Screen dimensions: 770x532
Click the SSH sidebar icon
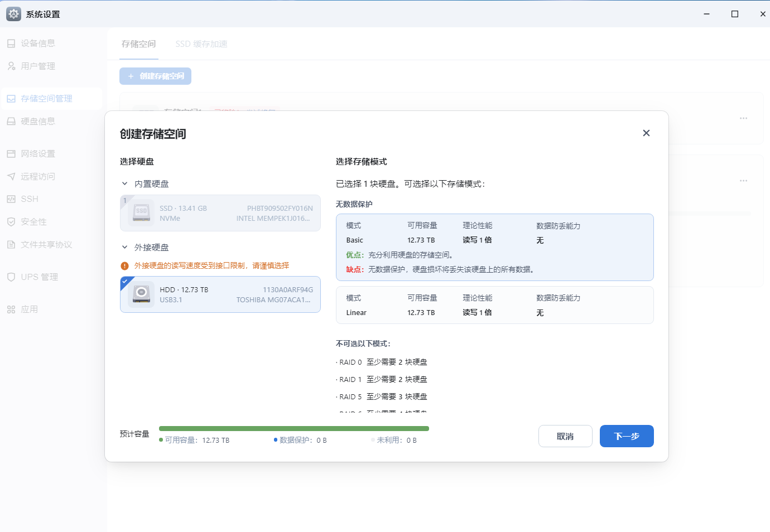11,199
